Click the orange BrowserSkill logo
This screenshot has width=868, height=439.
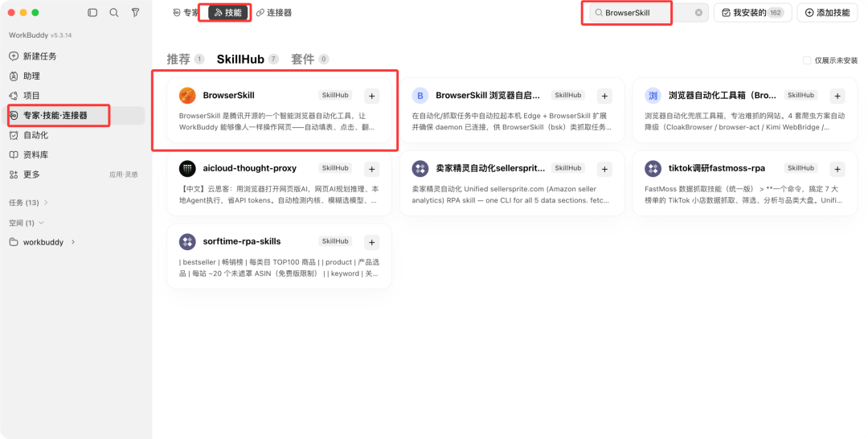187,95
